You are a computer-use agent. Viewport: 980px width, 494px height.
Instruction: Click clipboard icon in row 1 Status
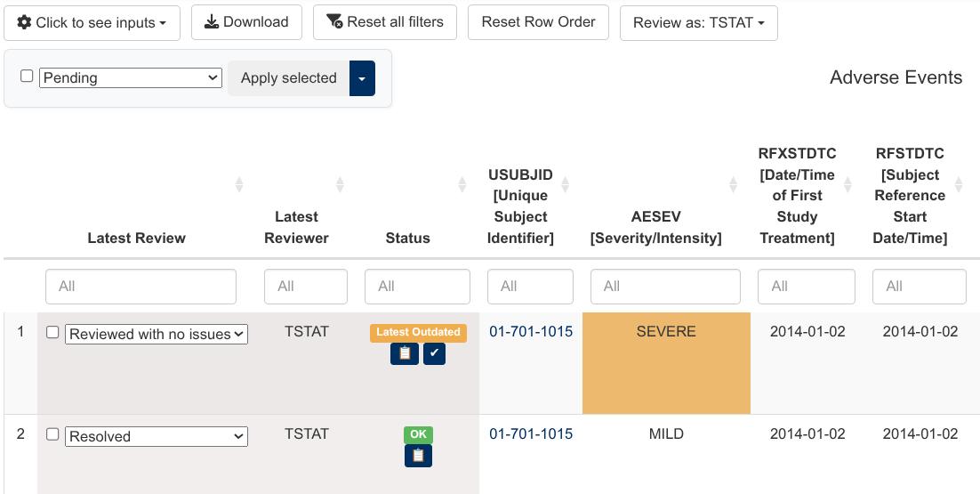pyautogui.click(x=405, y=353)
